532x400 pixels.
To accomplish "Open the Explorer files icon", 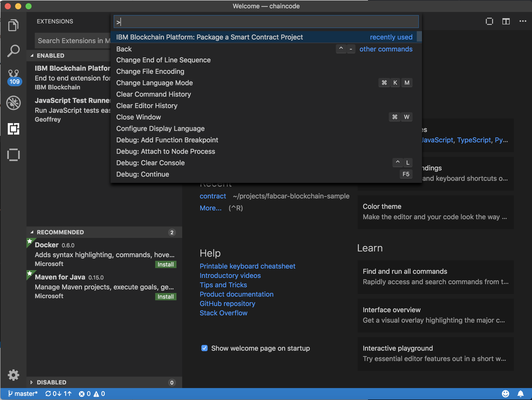I will [x=13, y=25].
